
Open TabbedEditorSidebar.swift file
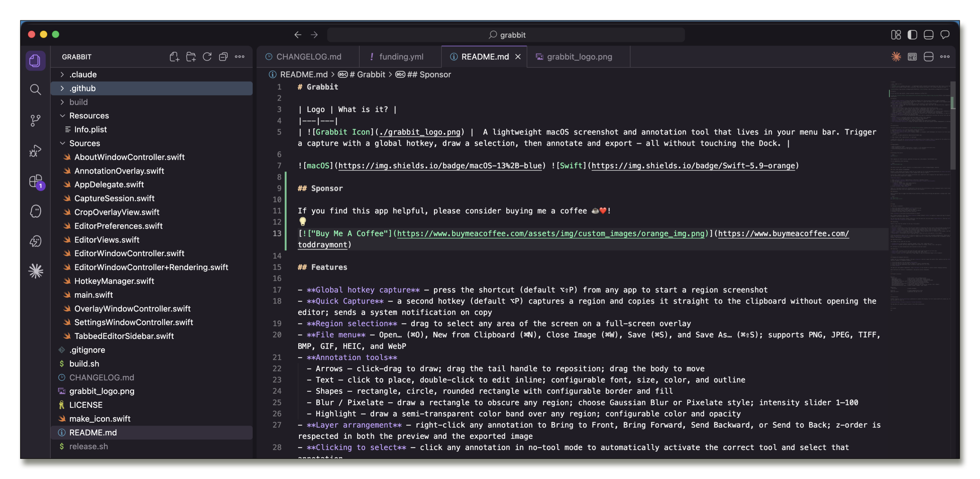(x=151, y=336)
